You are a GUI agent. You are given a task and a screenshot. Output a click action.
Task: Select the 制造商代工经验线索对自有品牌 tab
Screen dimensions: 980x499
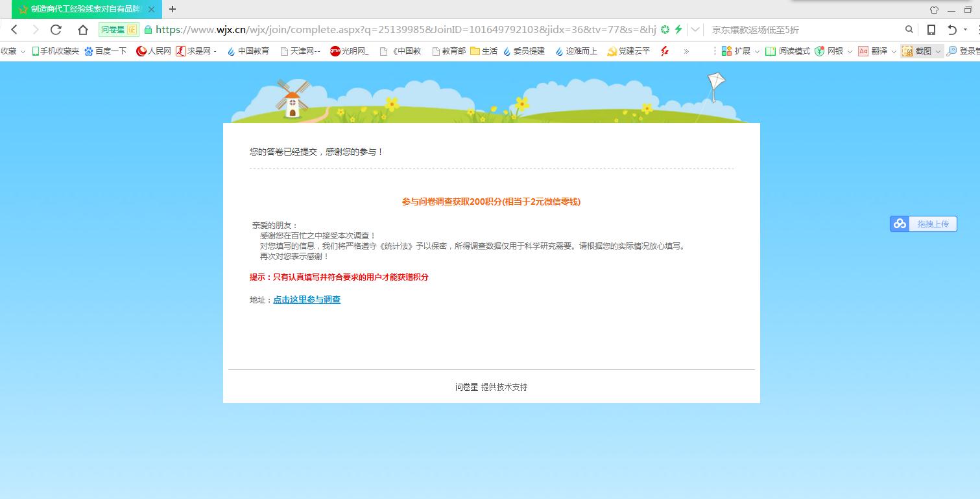(87, 9)
